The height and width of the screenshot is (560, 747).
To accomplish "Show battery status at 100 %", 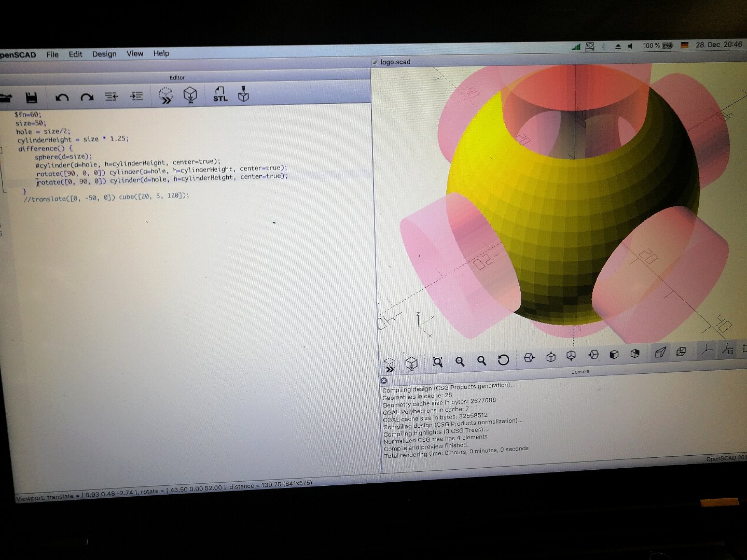I will point(658,45).
